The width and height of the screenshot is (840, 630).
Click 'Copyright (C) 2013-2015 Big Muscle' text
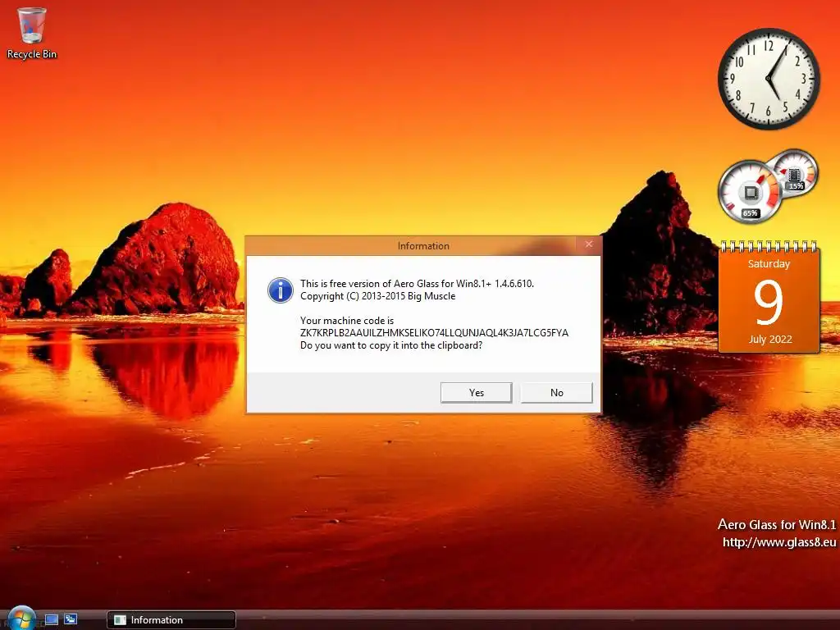click(x=377, y=296)
